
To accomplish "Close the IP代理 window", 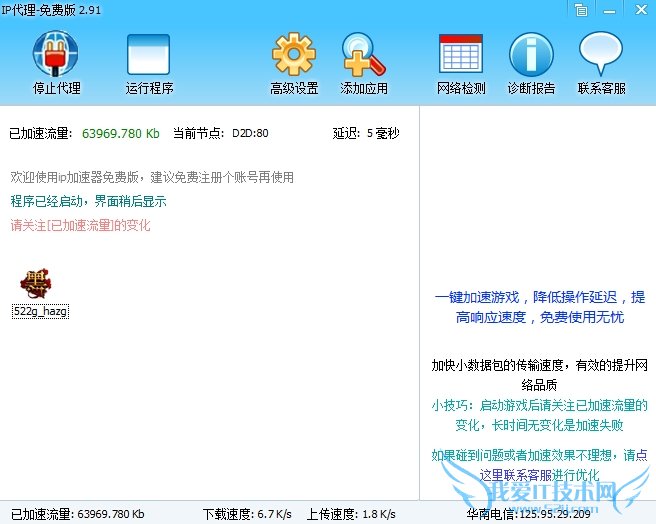I will tap(641, 10).
